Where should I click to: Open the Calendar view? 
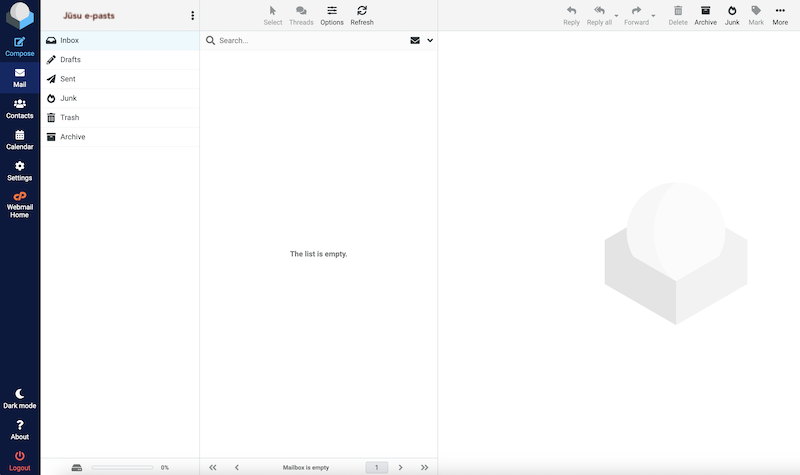pyautogui.click(x=19, y=139)
